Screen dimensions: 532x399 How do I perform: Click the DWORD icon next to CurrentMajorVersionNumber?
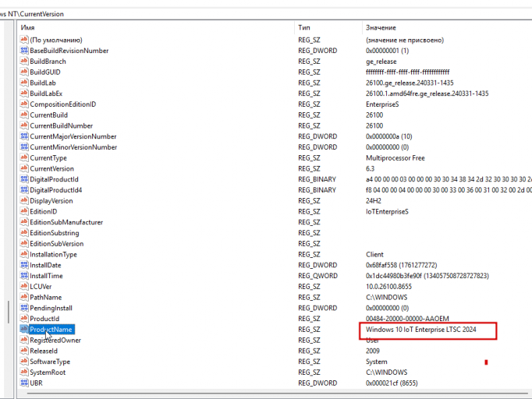tap(23, 136)
